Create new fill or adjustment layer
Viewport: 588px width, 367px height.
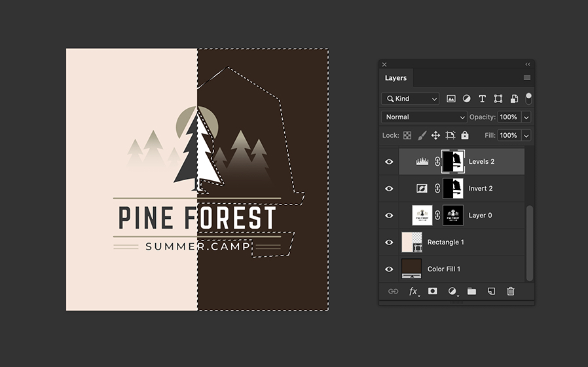[452, 292]
